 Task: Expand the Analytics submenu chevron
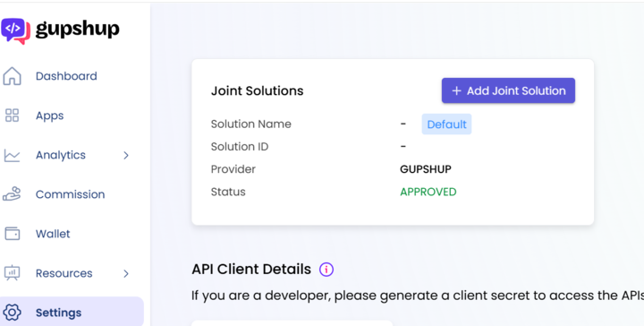[x=126, y=156]
